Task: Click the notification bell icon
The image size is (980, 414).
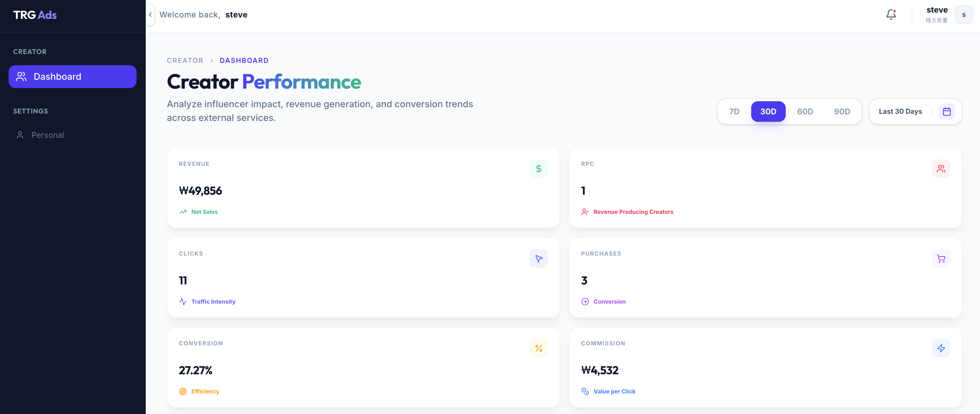Action: 891,15
